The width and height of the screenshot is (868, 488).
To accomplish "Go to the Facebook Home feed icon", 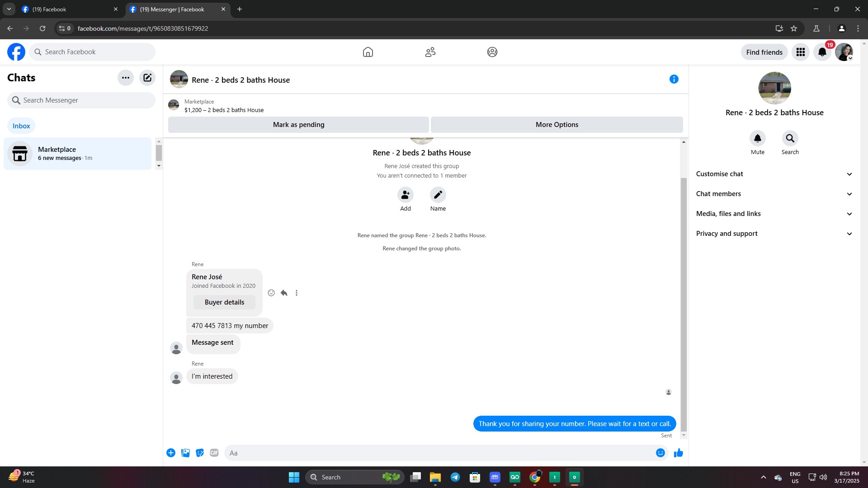I will [x=368, y=52].
